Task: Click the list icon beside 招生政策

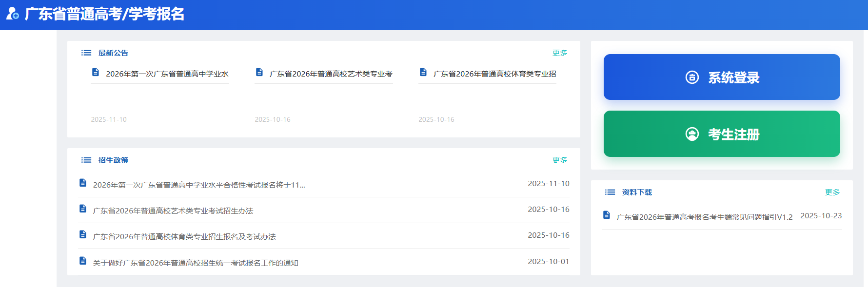Action: point(86,160)
